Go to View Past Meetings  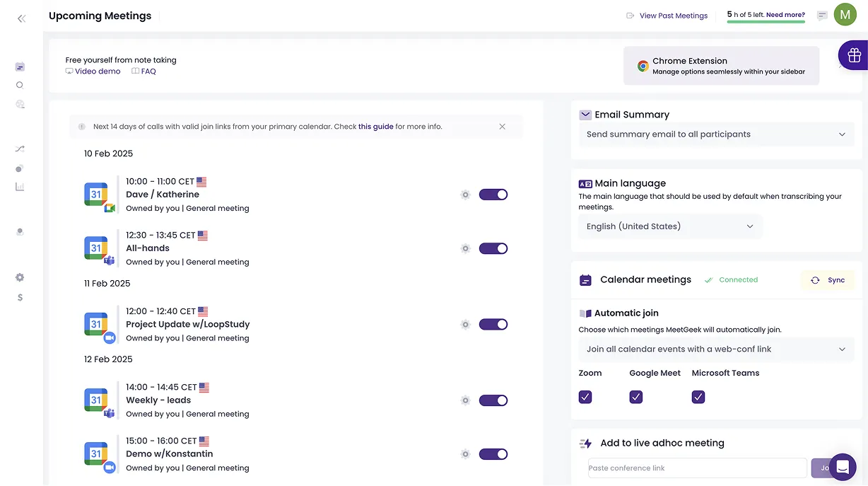(x=673, y=16)
